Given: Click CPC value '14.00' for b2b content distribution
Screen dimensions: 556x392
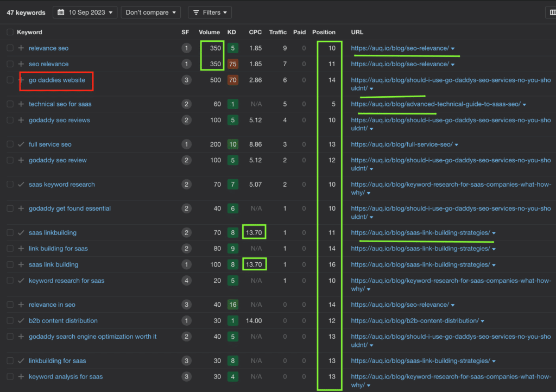Looking at the screenshot, I should [254, 320].
